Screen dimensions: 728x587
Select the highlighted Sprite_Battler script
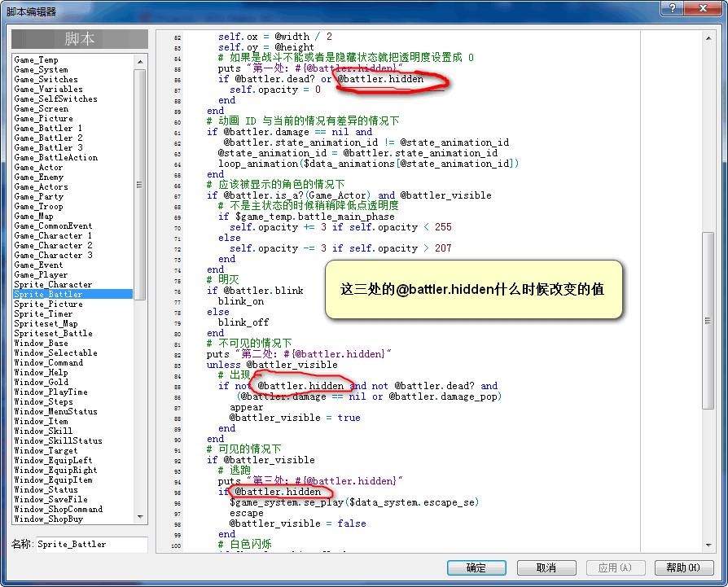[x=73, y=294]
